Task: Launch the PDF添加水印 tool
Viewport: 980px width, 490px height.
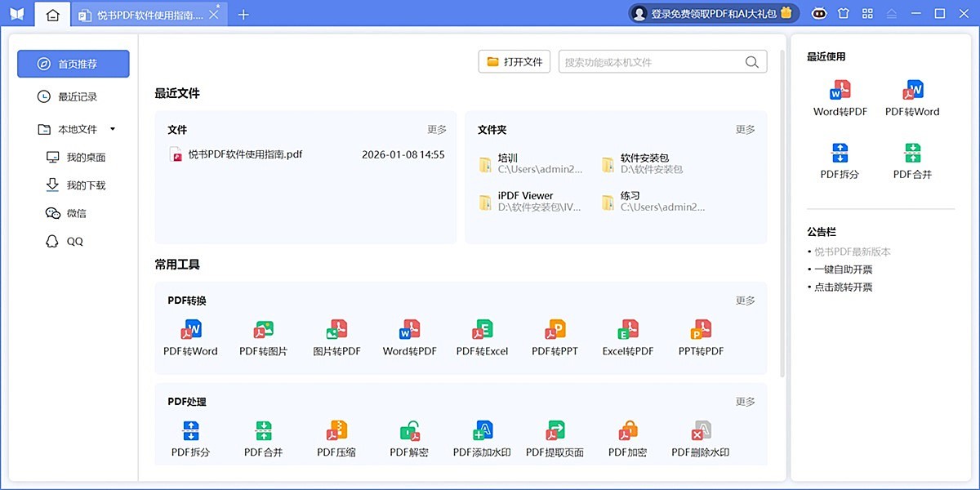Action: coord(480,435)
